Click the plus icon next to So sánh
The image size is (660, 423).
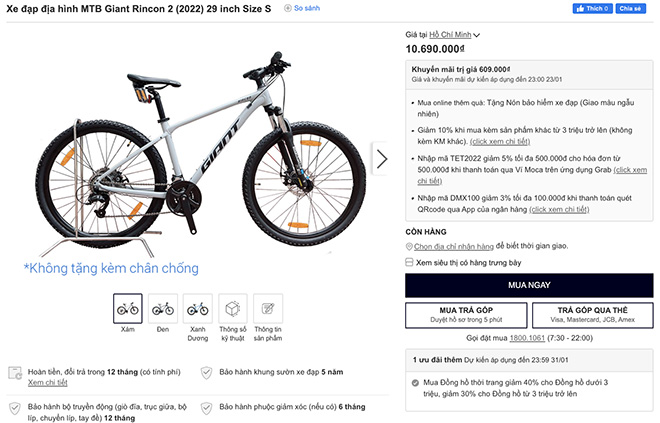(x=286, y=8)
